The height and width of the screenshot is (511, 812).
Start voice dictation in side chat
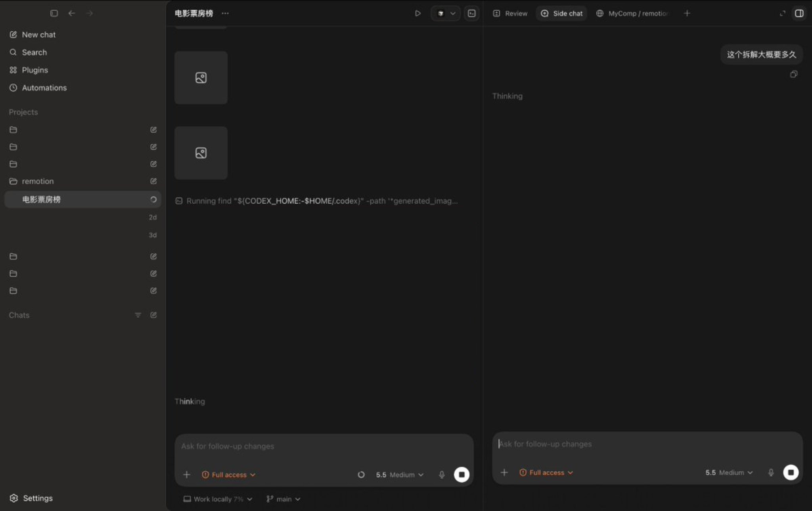(771, 473)
